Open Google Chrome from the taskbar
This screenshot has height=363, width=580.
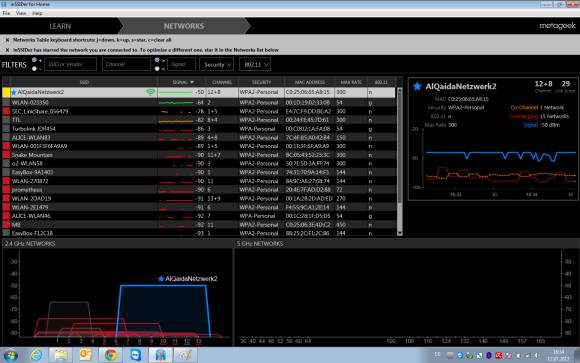[x=110, y=355]
